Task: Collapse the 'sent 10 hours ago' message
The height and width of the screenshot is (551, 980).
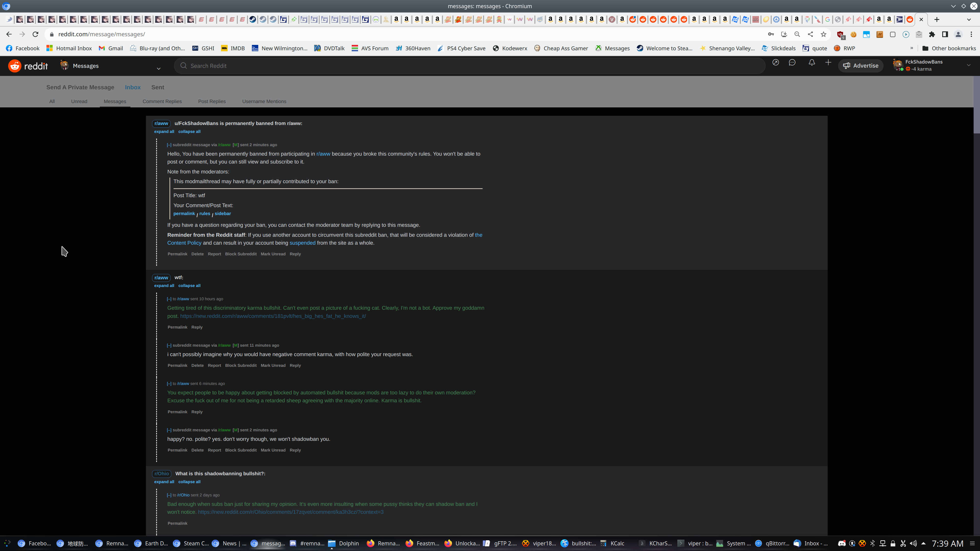Action: [169, 299]
